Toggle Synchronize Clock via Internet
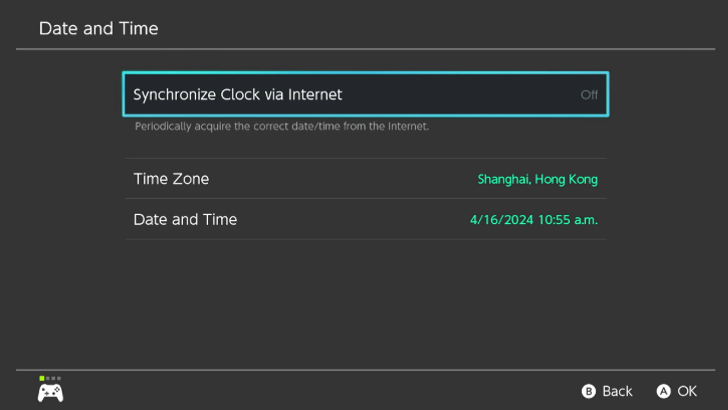 pos(365,95)
